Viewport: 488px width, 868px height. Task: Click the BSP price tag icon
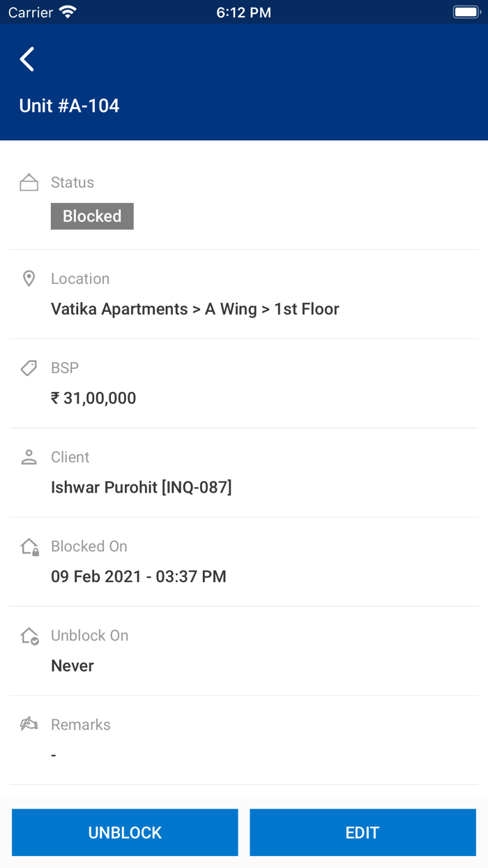click(29, 368)
